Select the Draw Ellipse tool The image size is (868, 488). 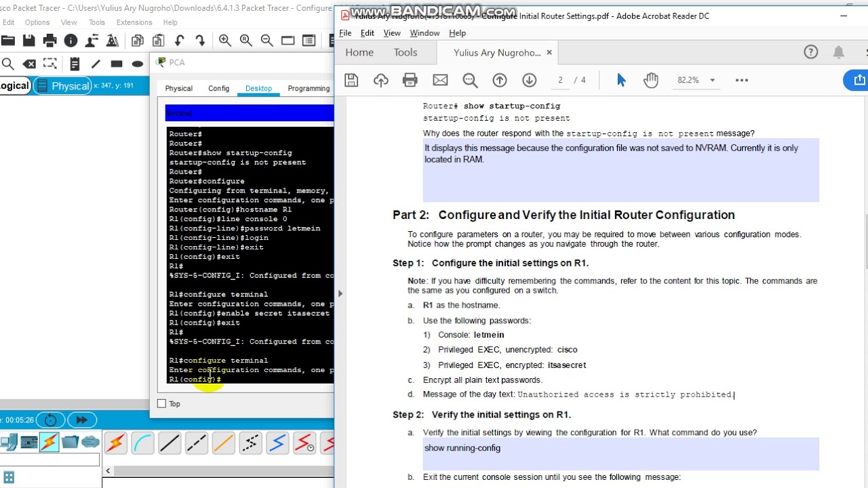coord(138,64)
